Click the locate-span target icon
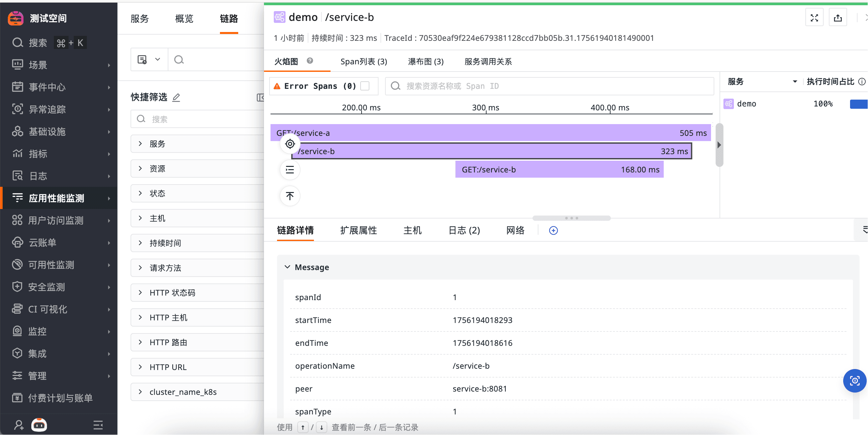The image size is (868, 435). pyautogui.click(x=290, y=144)
